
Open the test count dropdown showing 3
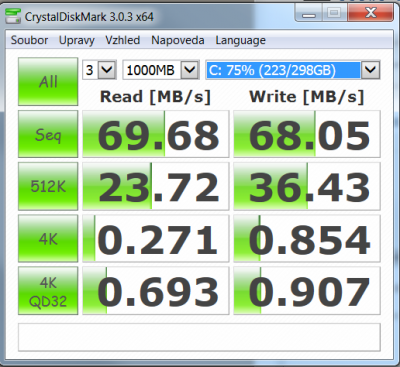(x=99, y=70)
